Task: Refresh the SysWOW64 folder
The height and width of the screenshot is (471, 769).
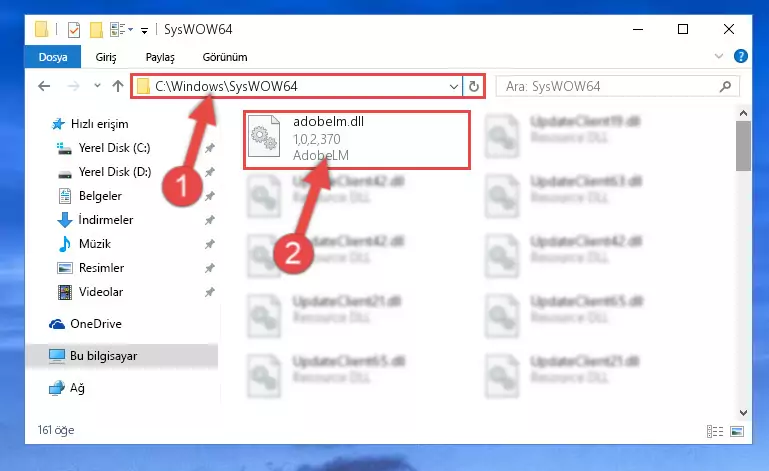Action: (x=474, y=87)
